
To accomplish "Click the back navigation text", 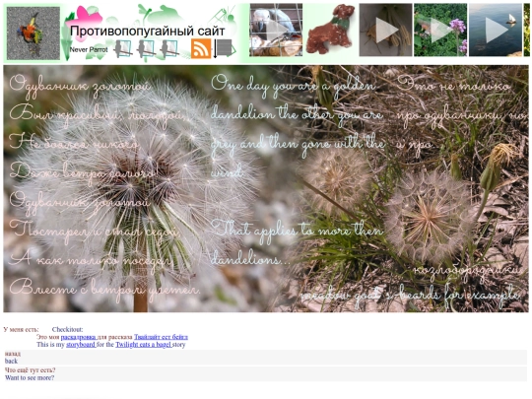I will click(x=11, y=361).
